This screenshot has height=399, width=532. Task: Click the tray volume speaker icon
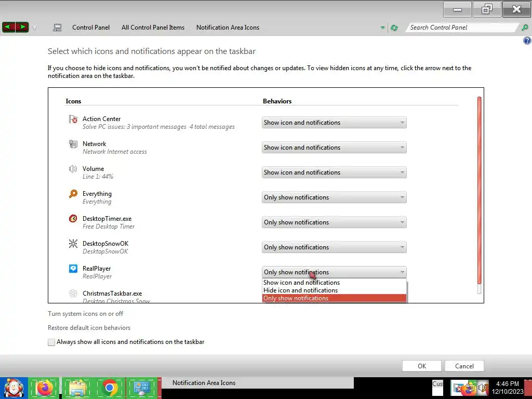click(x=482, y=388)
